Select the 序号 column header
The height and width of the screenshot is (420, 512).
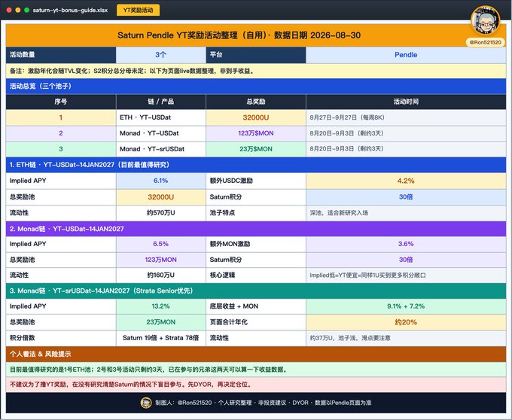(61, 102)
